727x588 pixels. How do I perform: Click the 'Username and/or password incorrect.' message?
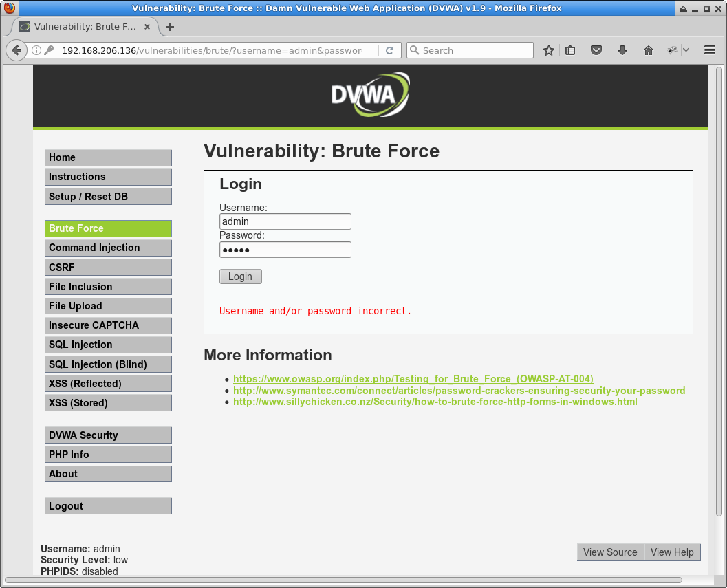coord(315,311)
